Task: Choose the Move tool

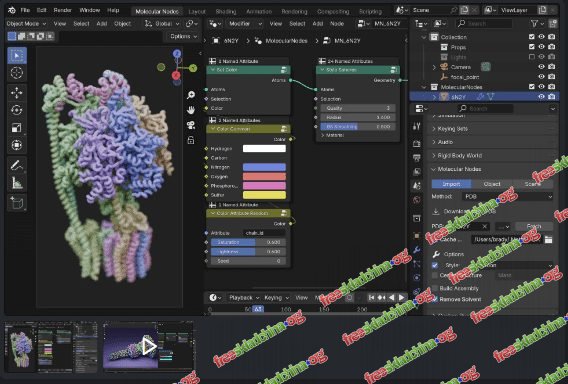Action: pyautogui.click(x=17, y=93)
